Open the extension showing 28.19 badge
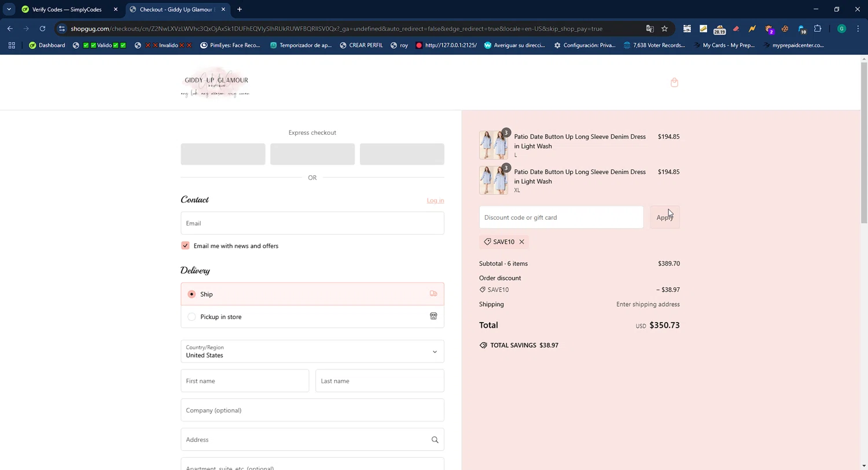 click(719, 29)
